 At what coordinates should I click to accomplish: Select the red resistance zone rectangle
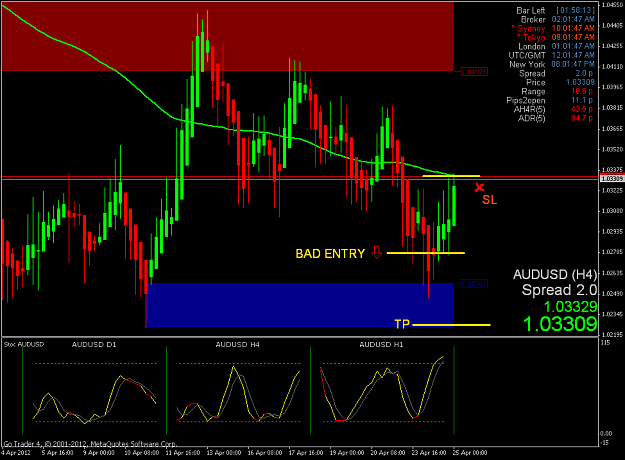tap(228, 37)
